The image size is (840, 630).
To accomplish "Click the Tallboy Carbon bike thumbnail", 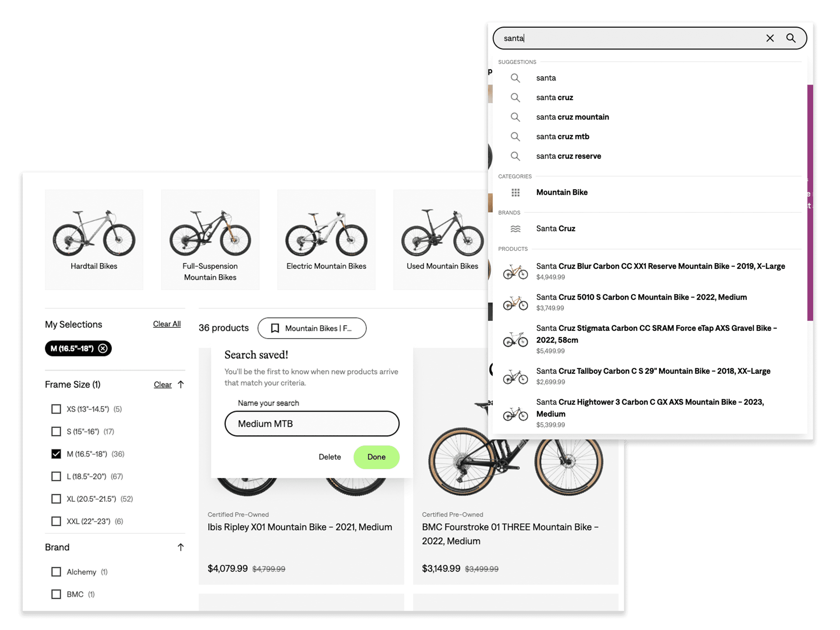I will [x=515, y=376].
